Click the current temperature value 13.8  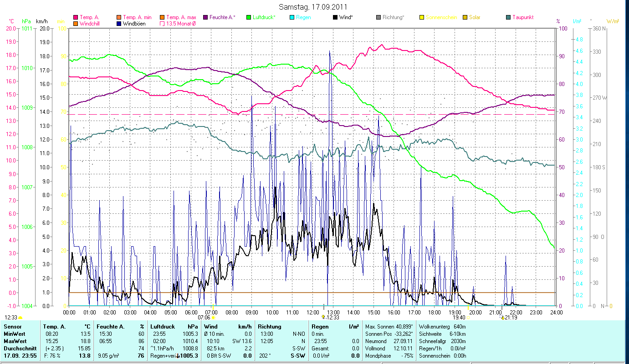85,356
